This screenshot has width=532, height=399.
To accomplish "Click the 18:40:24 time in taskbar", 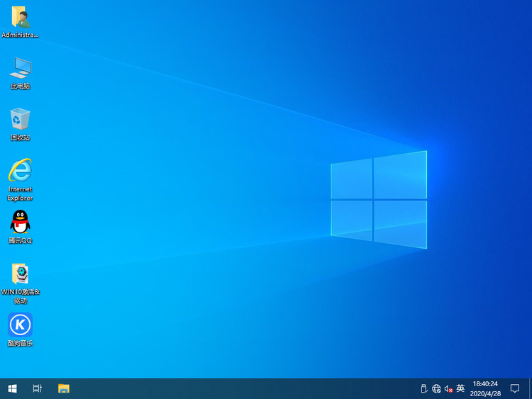I will [485, 383].
